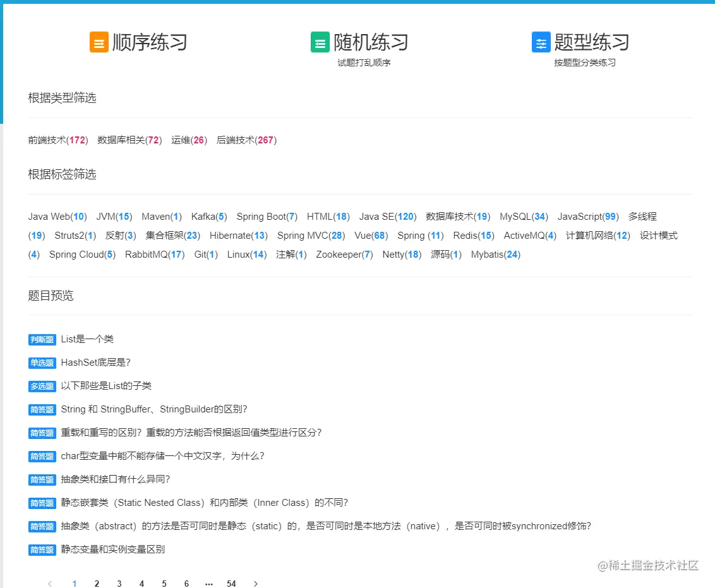The height and width of the screenshot is (588, 715).
Task: Expand the pagination ellipsis for more pages
Action: 208,584
